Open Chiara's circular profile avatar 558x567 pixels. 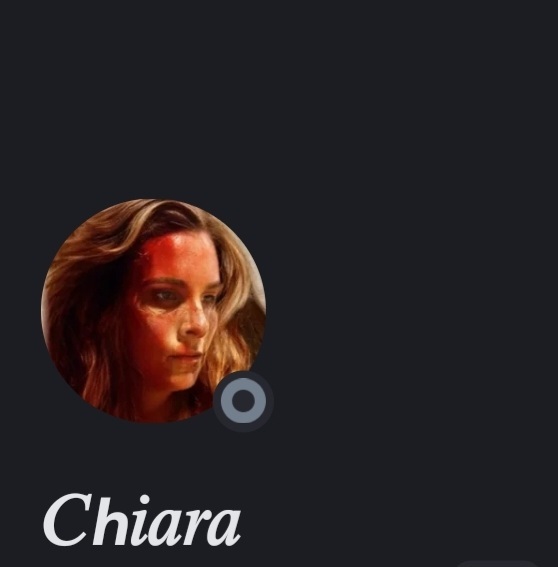[x=153, y=311]
